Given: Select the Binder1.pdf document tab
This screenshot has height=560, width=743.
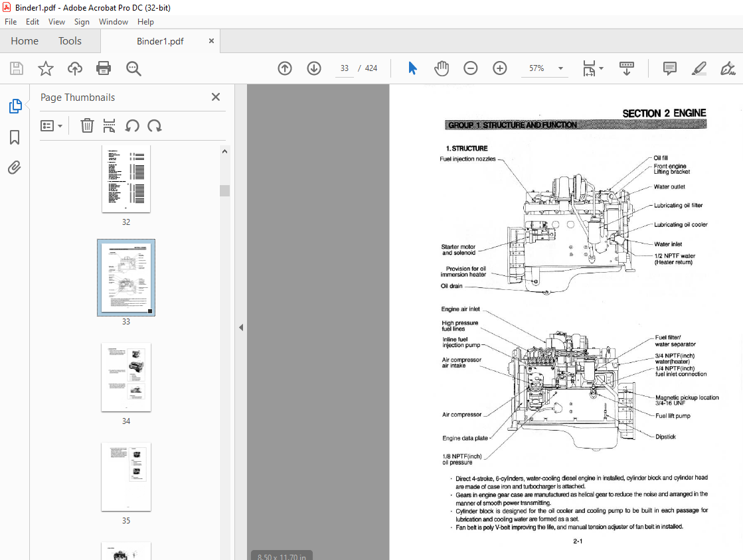Looking at the screenshot, I should (x=160, y=41).
